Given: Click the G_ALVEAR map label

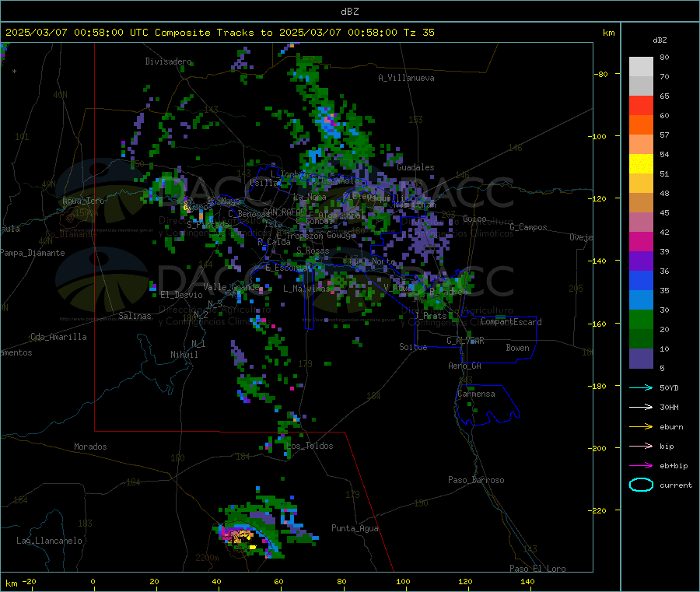Looking at the screenshot, I should tap(465, 341).
